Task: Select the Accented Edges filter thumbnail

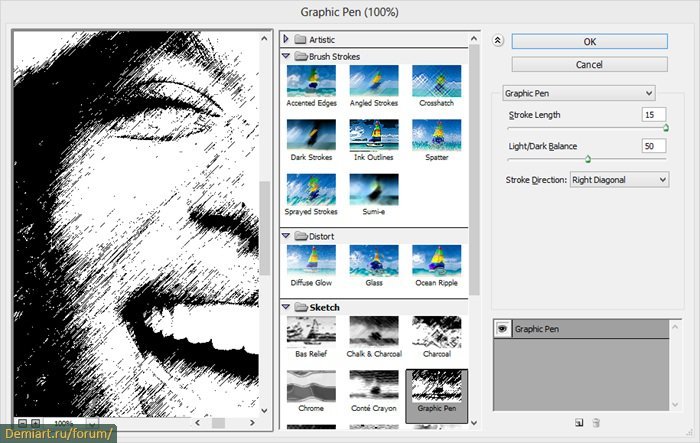Action: coord(311,82)
